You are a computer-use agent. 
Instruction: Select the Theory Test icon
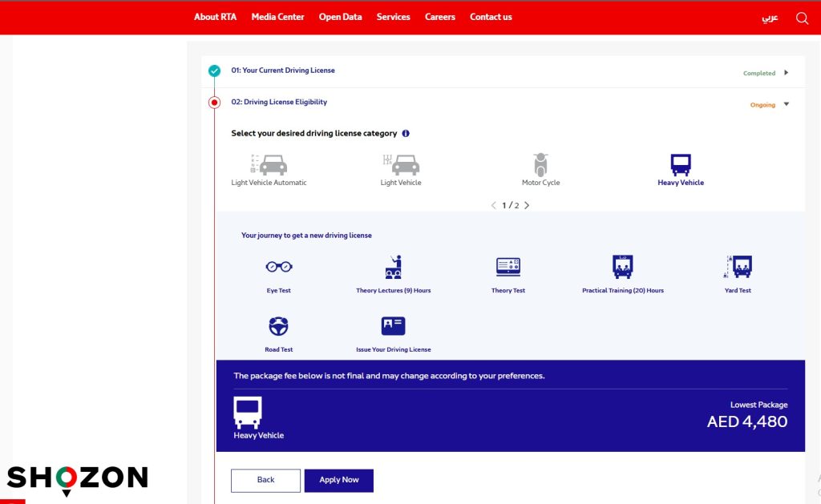point(508,266)
